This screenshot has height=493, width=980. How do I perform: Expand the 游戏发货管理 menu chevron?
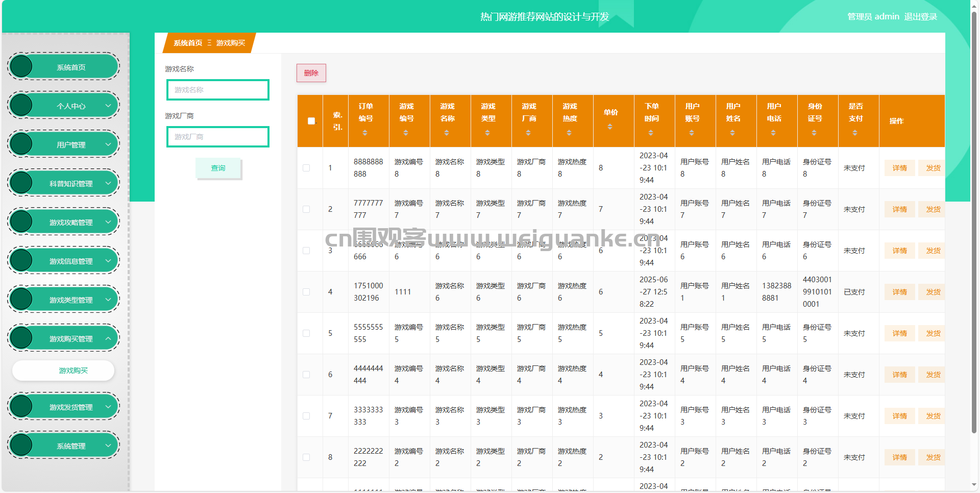[x=108, y=407]
